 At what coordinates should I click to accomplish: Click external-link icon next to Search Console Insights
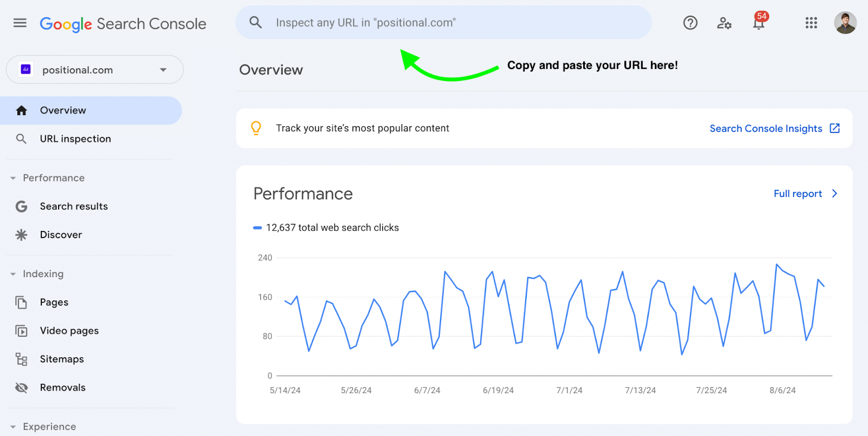(x=835, y=128)
